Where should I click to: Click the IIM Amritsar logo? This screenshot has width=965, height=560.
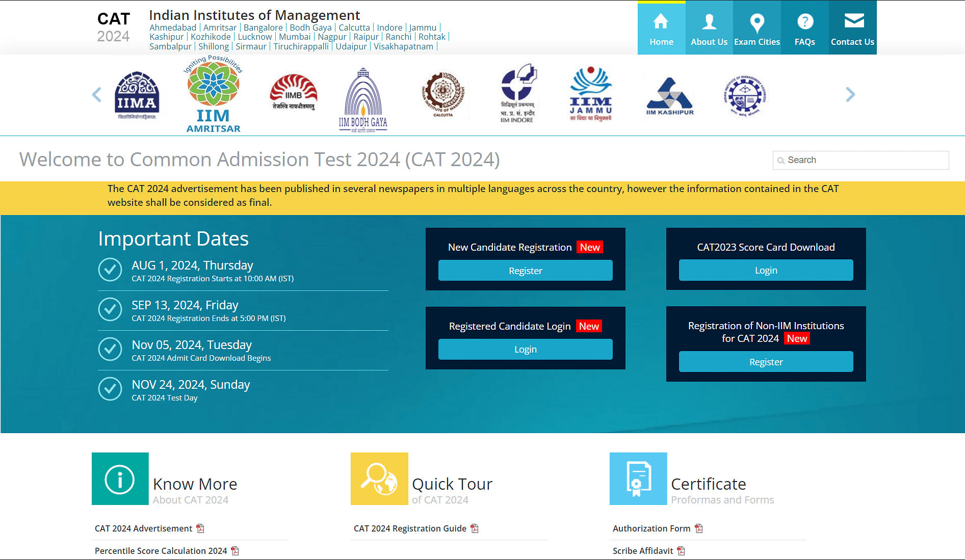pos(213,94)
